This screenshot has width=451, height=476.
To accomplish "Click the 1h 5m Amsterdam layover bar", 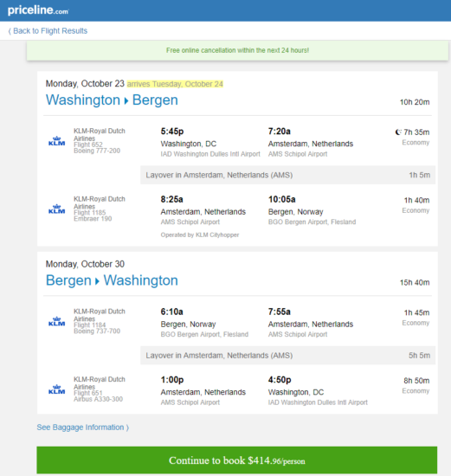I will (287, 175).
